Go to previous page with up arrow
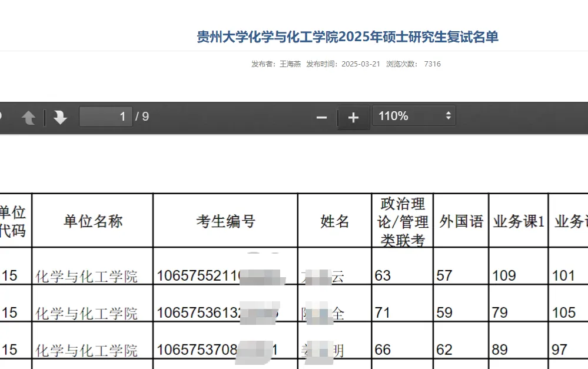This screenshot has height=369, width=588. [x=28, y=117]
